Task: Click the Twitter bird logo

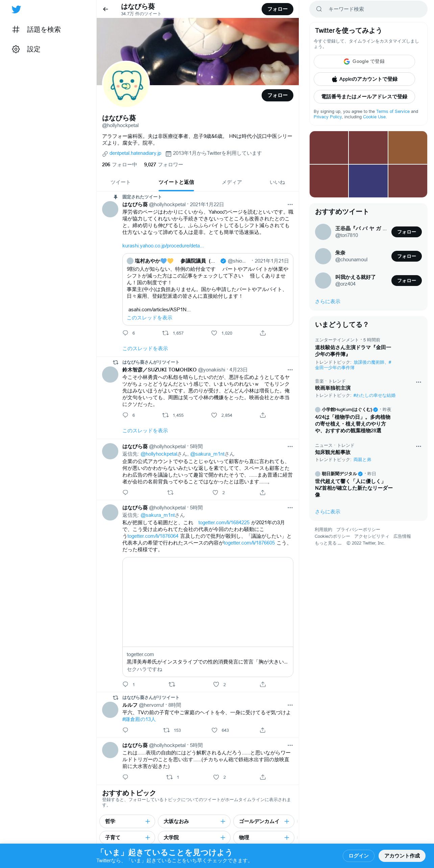Action: click(x=16, y=9)
